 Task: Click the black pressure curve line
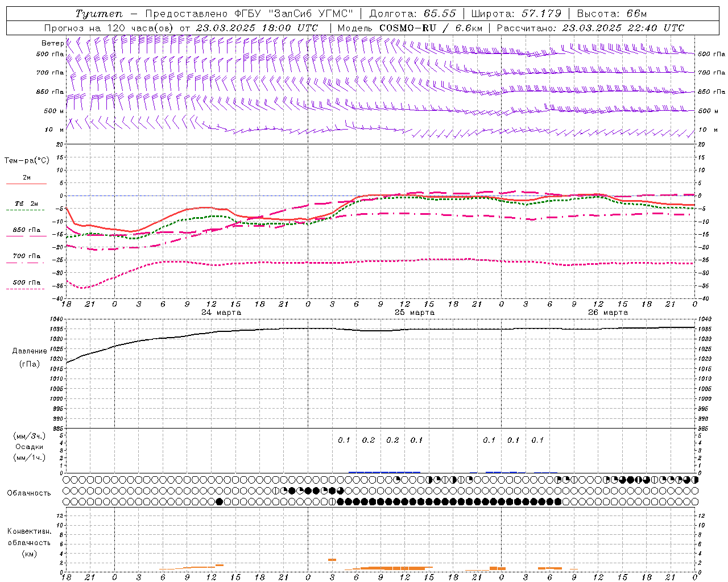(381, 330)
